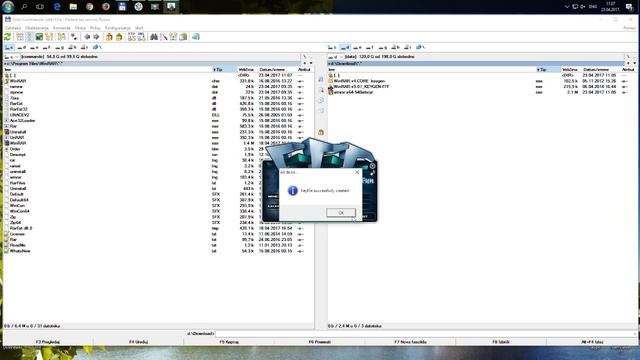The height and width of the screenshot is (360, 640).
Task: Click the F8 delete button
Action: tap(501, 342)
